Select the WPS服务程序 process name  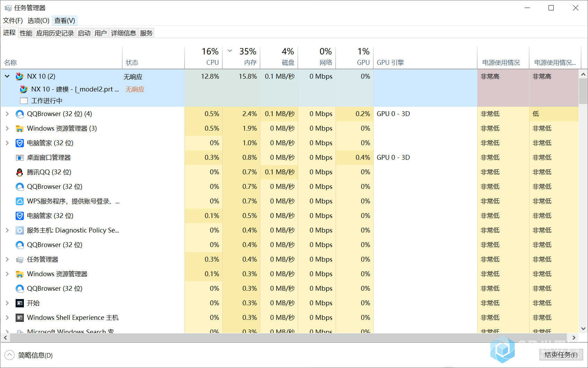point(73,201)
